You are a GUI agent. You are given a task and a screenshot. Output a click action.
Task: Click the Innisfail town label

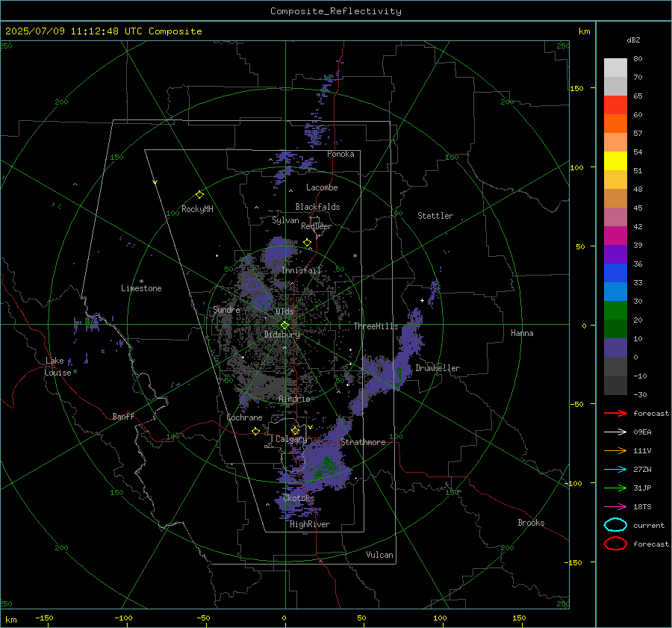(x=302, y=270)
